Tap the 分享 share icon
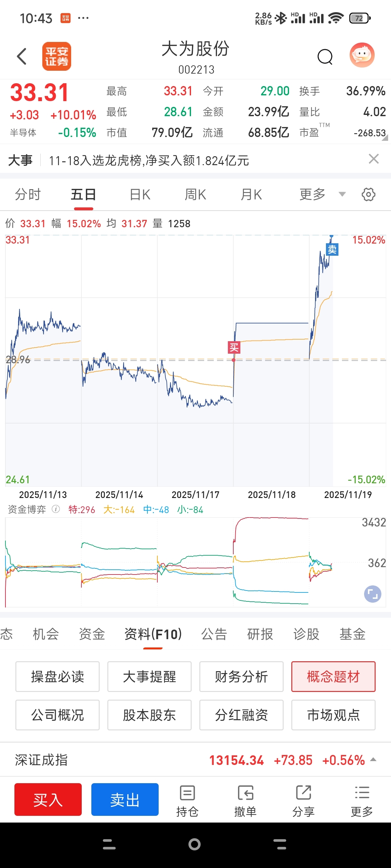The width and height of the screenshot is (391, 868). tap(303, 800)
